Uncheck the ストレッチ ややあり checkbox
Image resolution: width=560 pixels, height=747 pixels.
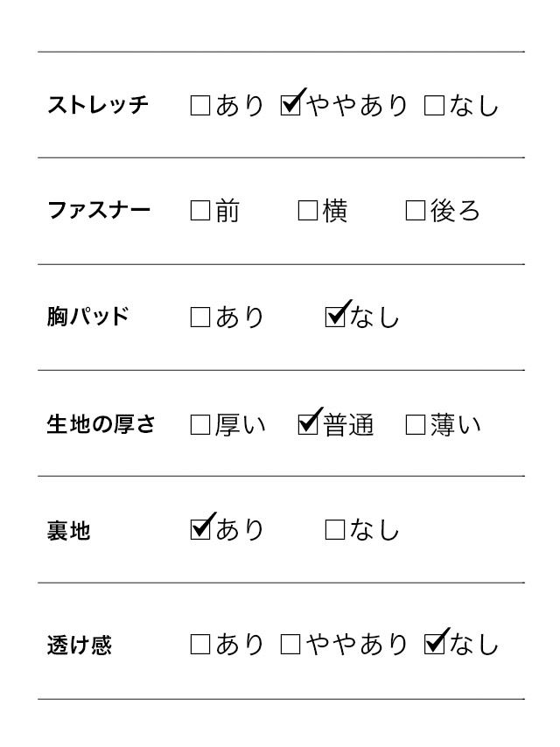click(x=290, y=106)
